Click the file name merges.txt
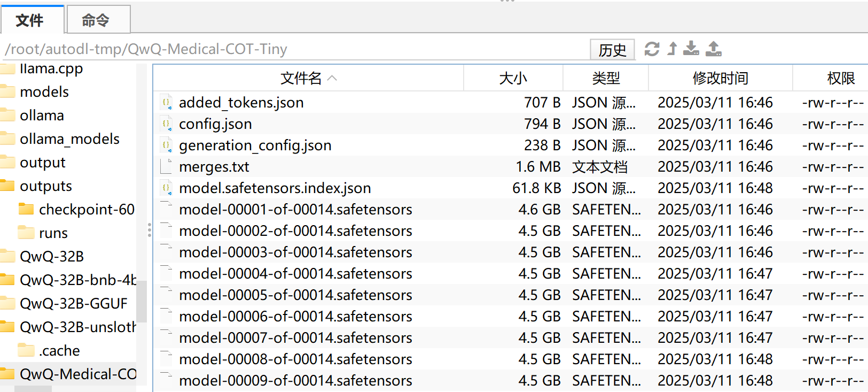868x392 pixels. [x=214, y=166]
